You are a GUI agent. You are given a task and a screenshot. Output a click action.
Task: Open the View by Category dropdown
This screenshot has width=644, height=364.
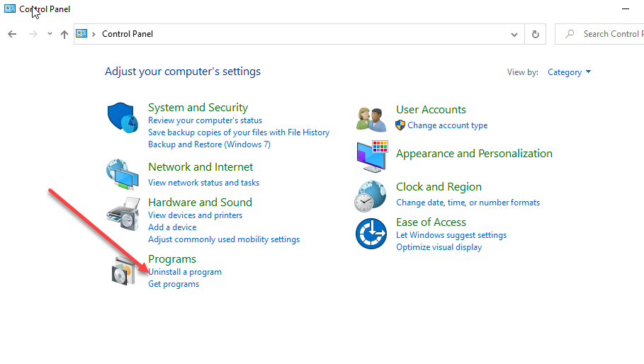tap(569, 72)
